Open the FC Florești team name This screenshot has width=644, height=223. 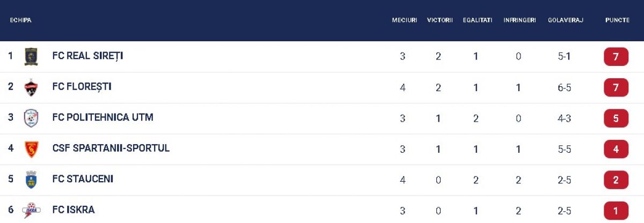[x=82, y=87]
